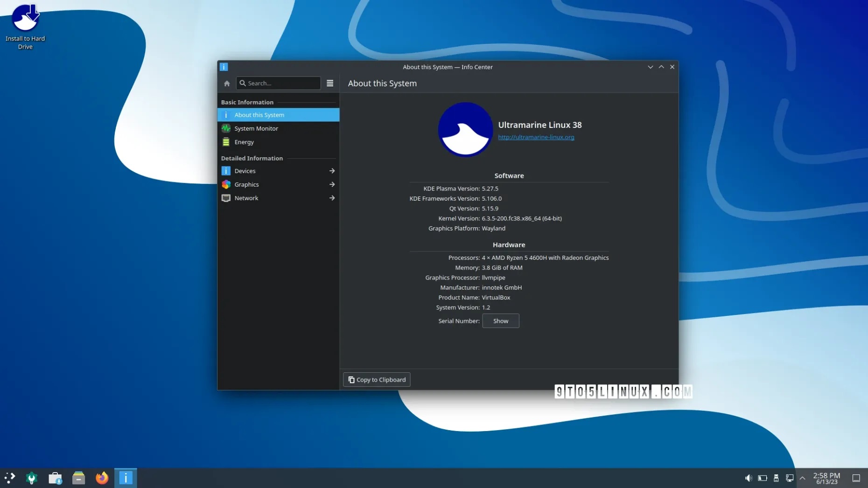Visit the ultramarine-linux.org link
The image size is (868, 488).
[536, 137]
